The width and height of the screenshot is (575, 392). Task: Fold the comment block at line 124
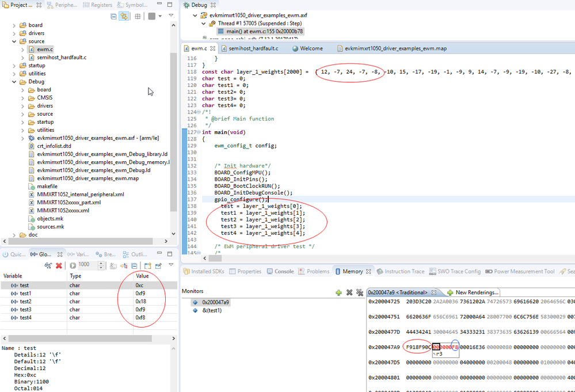[x=199, y=112]
